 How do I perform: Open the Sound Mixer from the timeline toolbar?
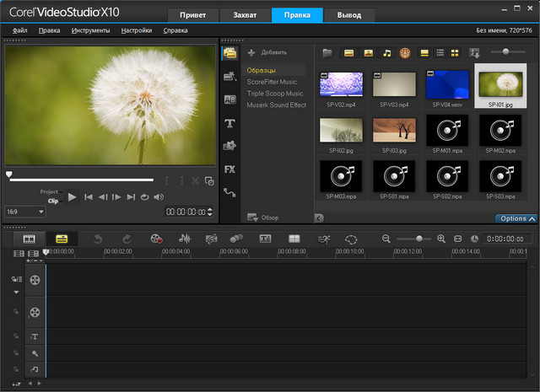tap(184, 239)
